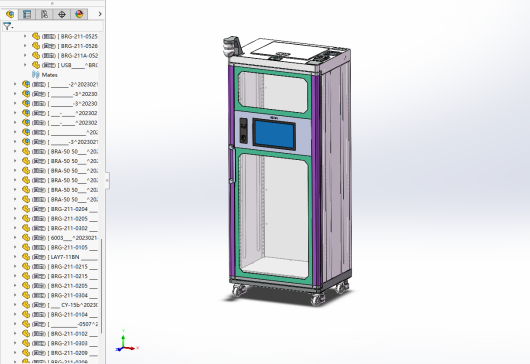Expand the 6003 bearing part node

click(15, 238)
